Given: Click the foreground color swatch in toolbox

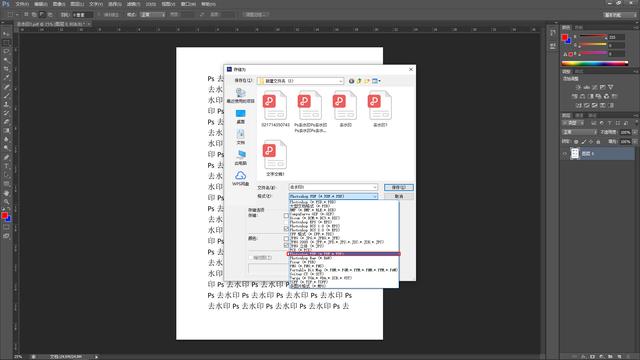Looking at the screenshot, I should 4,216.
